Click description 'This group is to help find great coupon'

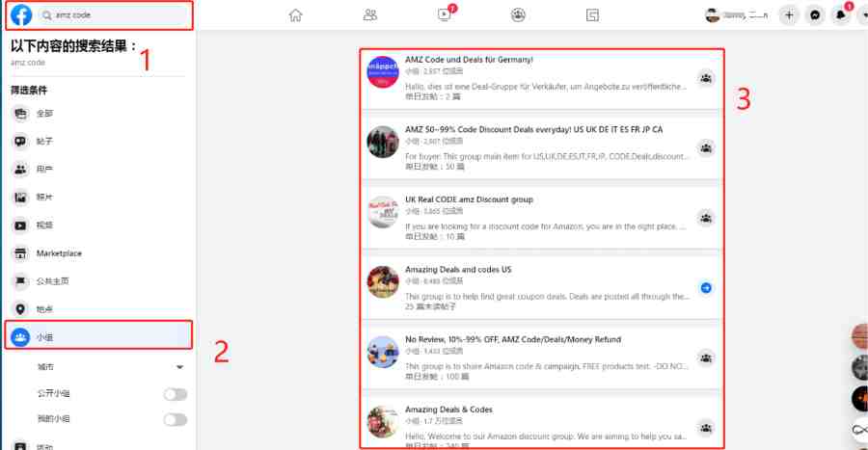click(547, 297)
